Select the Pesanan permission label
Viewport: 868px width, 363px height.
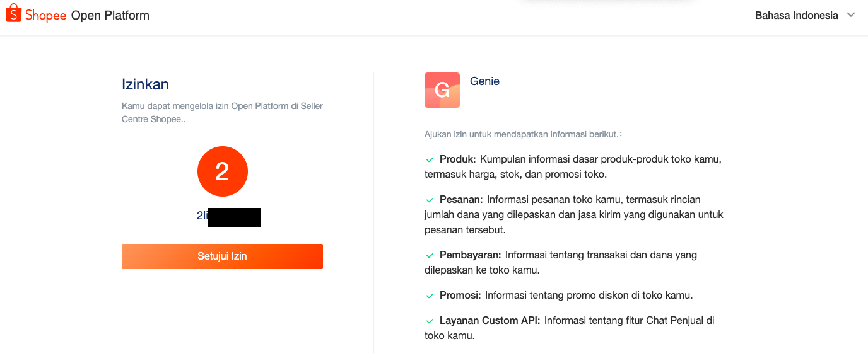tap(461, 199)
